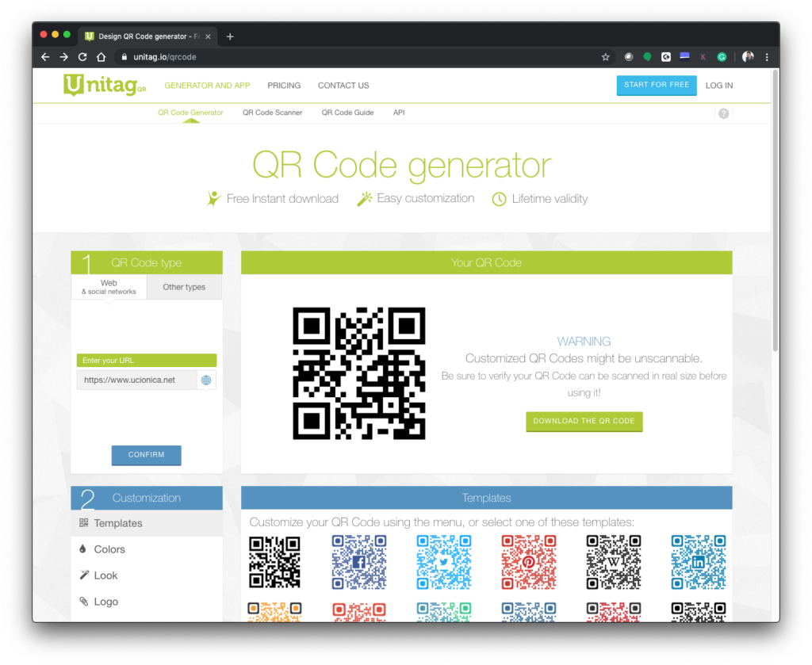Image resolution: width=812 pixels, height=665 pixels.
Task: Click Download the QR Code button
Action: [584, 421]
